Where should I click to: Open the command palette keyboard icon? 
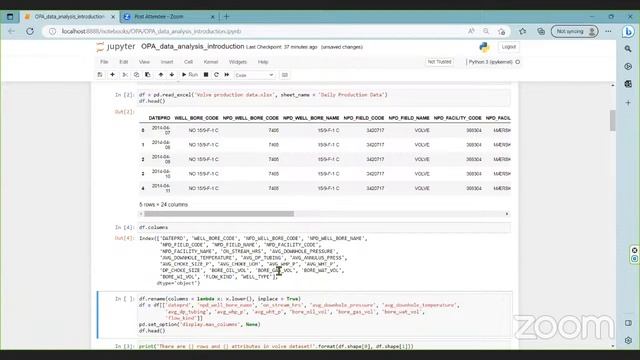tap(285, 75)
